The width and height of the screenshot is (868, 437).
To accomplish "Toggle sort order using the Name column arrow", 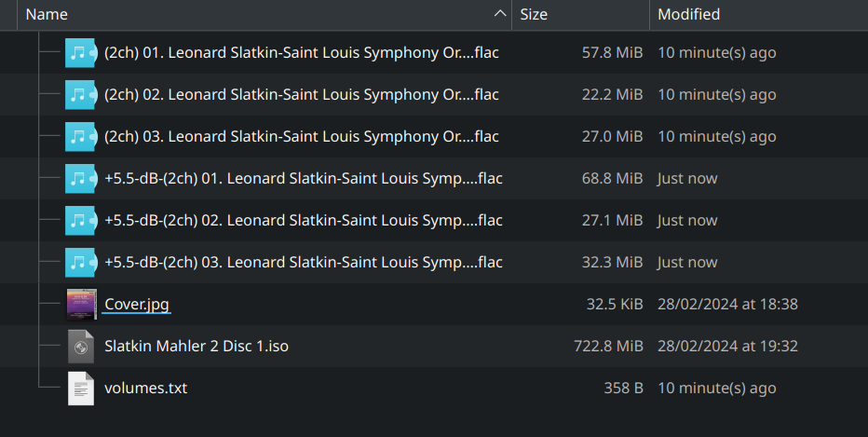I will click(x=501, y=15).
